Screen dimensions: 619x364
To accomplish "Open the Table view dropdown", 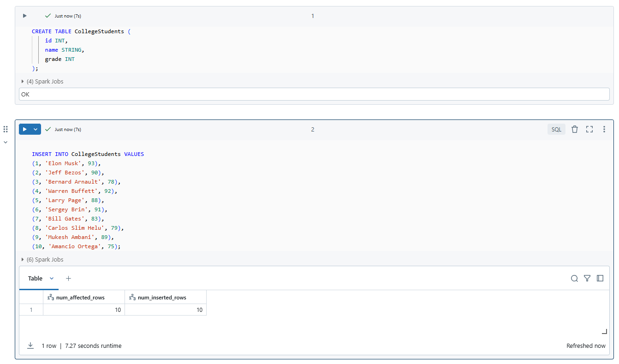I will pos(51,278).
